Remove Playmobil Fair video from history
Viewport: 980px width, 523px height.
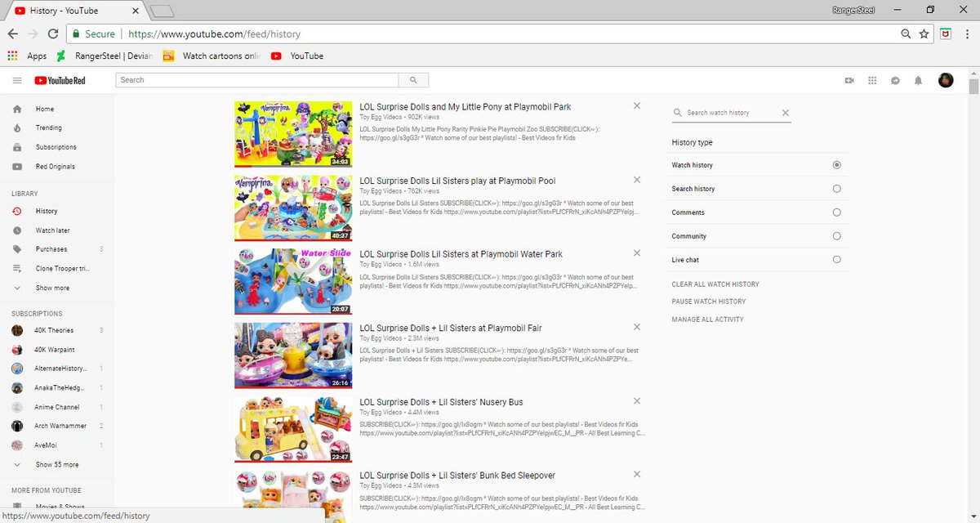[637, 327]
